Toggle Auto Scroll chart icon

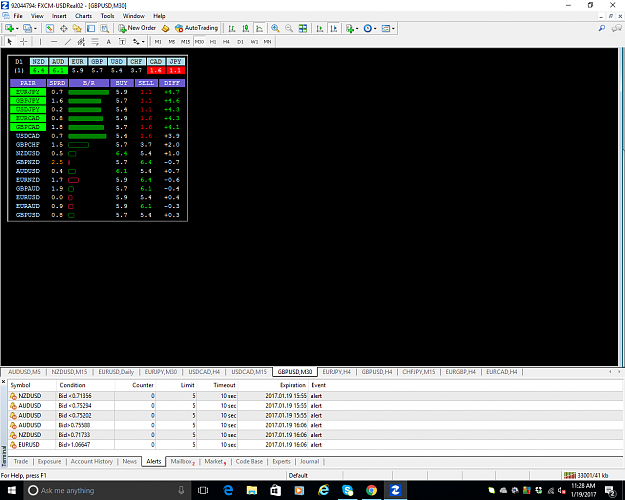[x=320, y=28]
